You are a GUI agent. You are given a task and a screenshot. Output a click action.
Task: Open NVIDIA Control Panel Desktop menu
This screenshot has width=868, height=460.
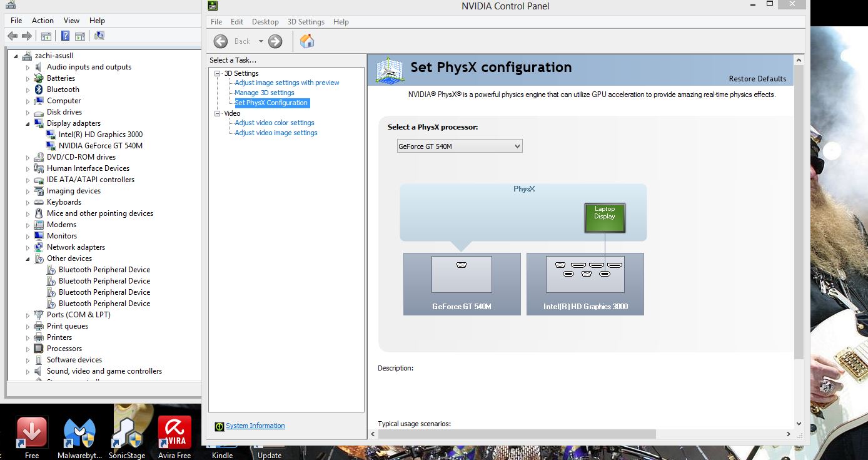(x=265, y=22)
